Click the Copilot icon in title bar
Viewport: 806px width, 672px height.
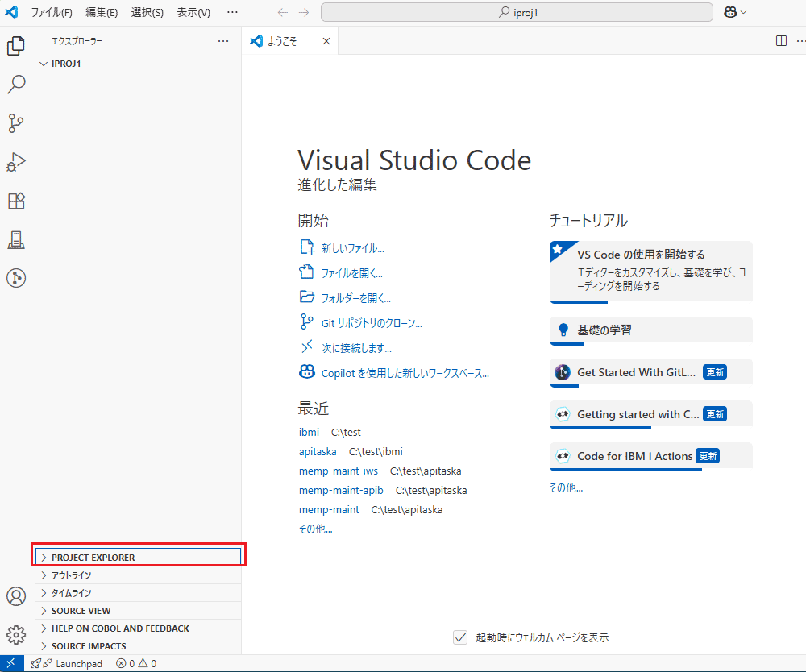pos(730,12)
